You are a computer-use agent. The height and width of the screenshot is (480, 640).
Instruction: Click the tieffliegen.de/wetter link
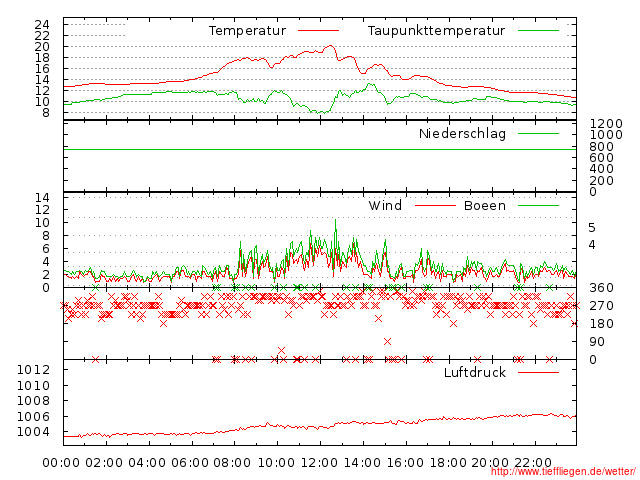563,472
